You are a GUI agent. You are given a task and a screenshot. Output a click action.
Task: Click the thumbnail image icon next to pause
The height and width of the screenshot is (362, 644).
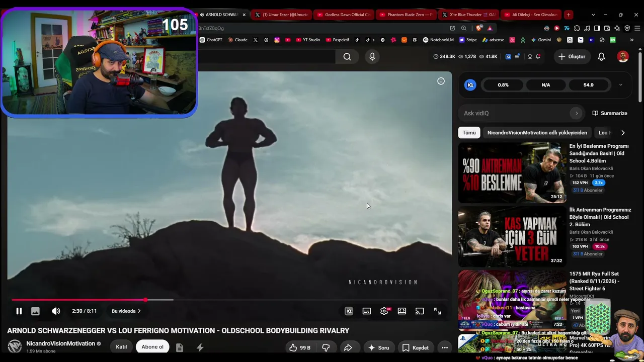tap(35, 311)
